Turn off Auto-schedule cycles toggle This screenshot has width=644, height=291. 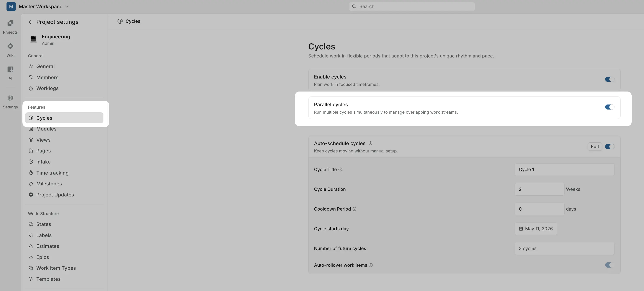click(x=609, y=147)
